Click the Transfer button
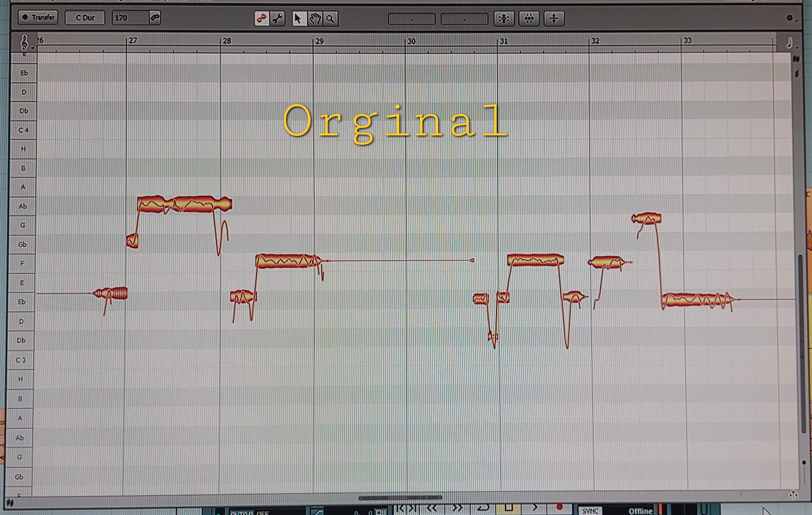 pyautogui.click(x=38, y=17)
